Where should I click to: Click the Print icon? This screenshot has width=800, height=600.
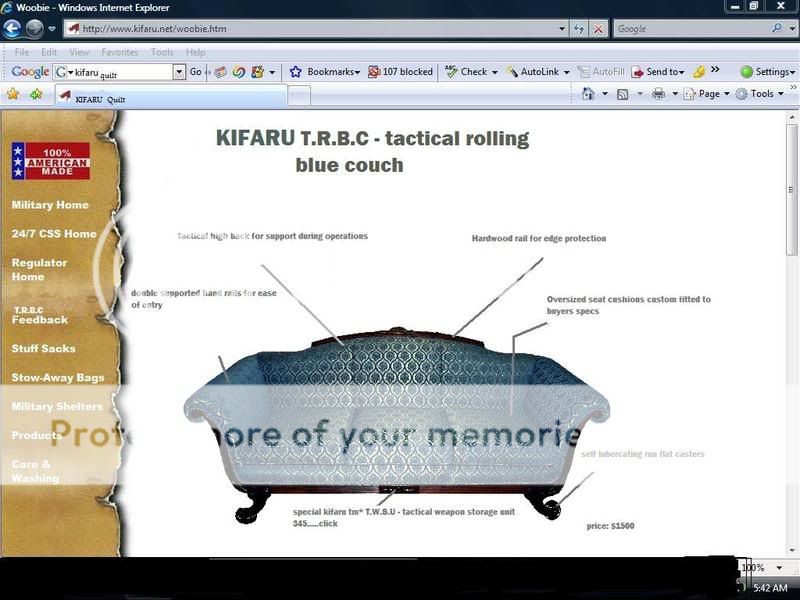click(x=659, y=94)
